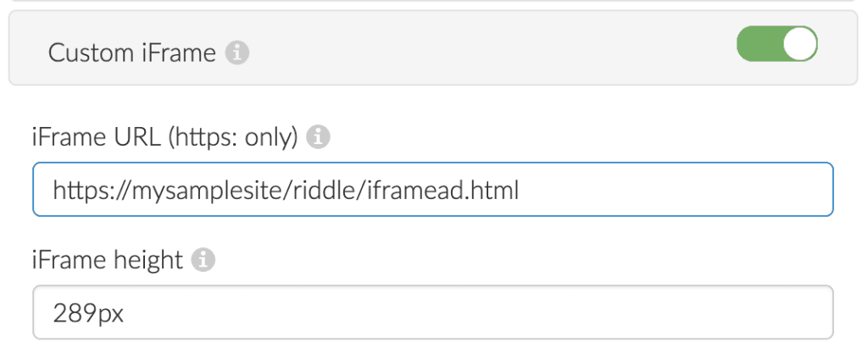
Task: Click the info icon beside Custom iFrame
Action: tap(237, 53)
